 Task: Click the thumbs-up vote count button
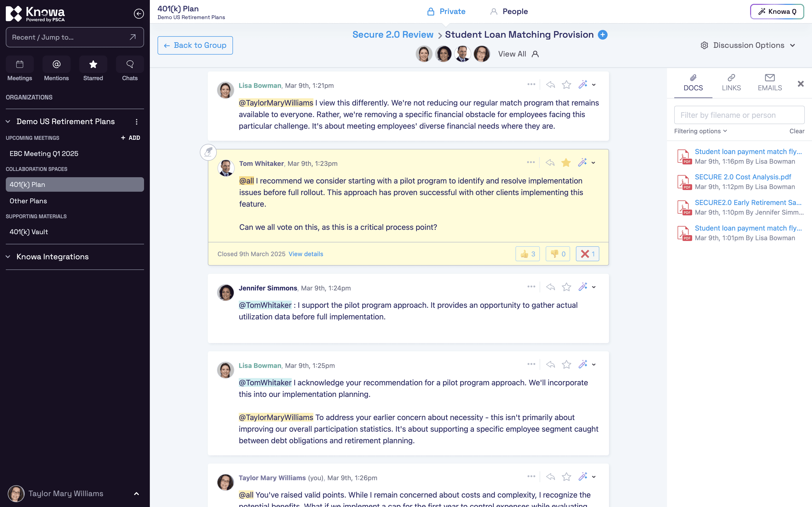coord(528,254)
